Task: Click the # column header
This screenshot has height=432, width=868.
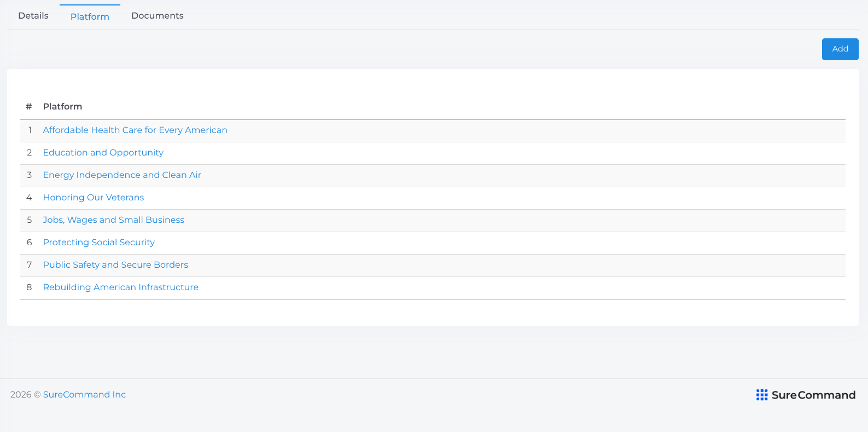Action: click(29, 107)
